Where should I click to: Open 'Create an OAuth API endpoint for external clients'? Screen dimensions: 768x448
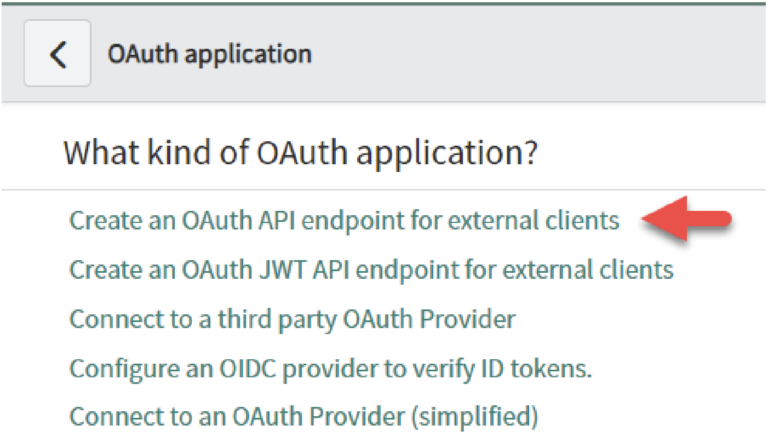[x=344, y=220]
